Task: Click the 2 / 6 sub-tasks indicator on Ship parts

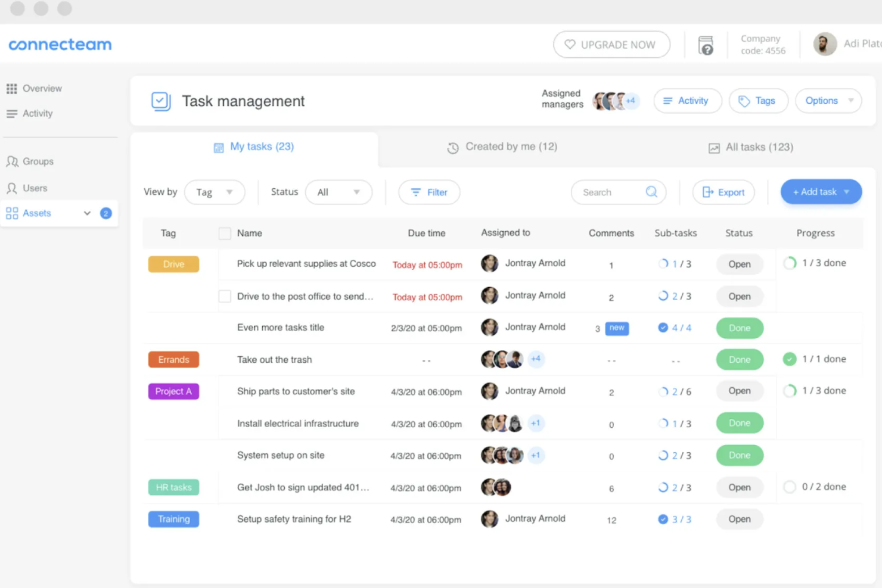Action: [675, 391]
